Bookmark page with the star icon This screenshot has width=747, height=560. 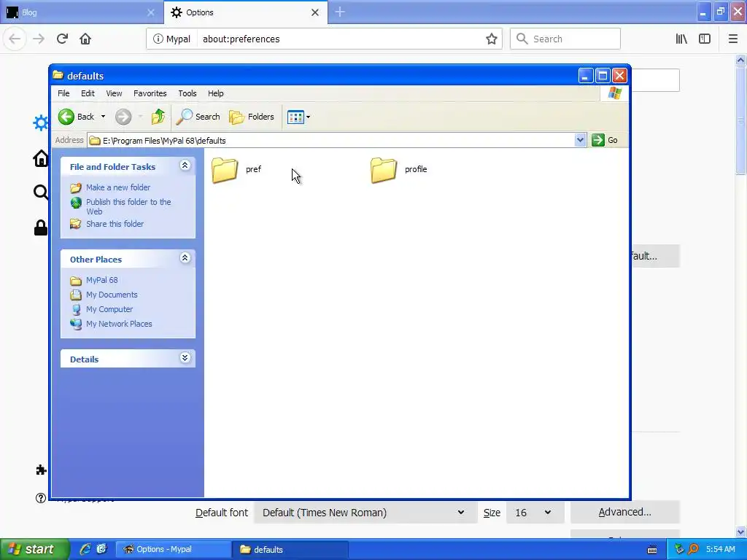[x=491, y=39]
